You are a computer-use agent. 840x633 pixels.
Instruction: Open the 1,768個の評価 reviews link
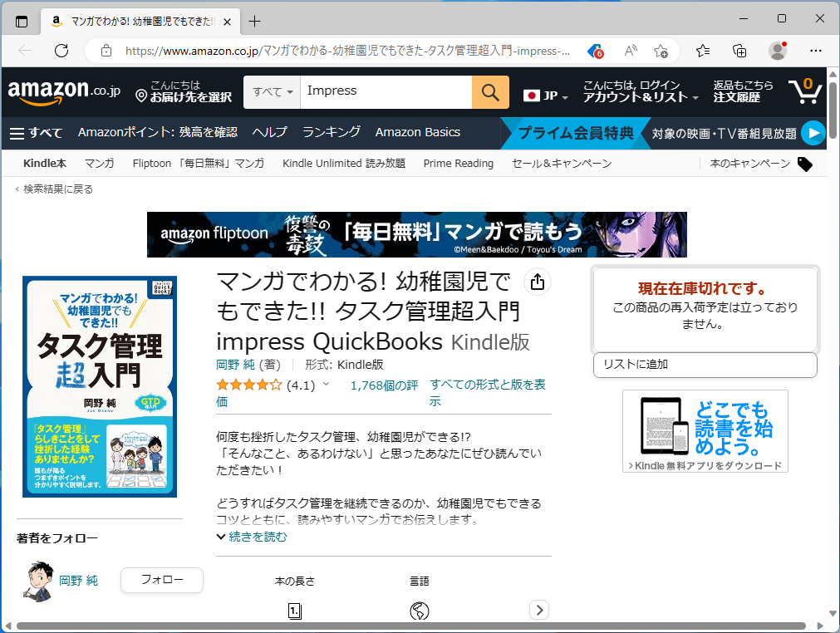coord(382,385)
